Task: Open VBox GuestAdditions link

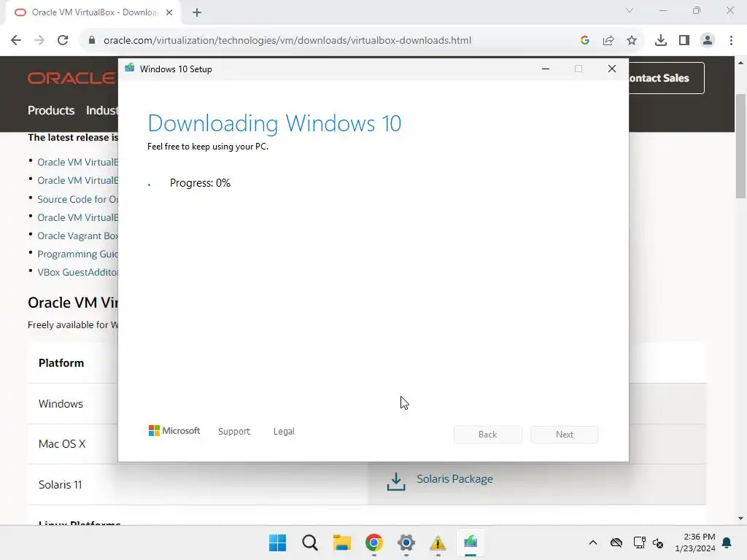Action: pos(77,273)
